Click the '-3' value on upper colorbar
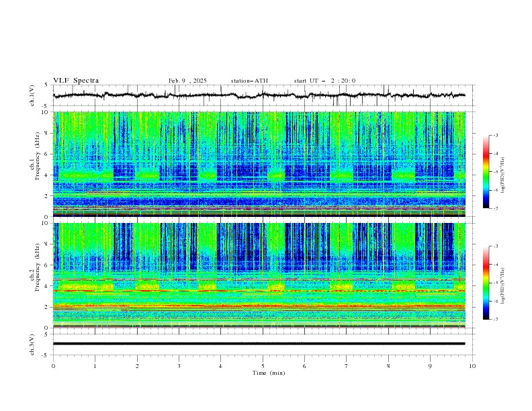Screen dimensions: 532x411 tap(495, 135)
